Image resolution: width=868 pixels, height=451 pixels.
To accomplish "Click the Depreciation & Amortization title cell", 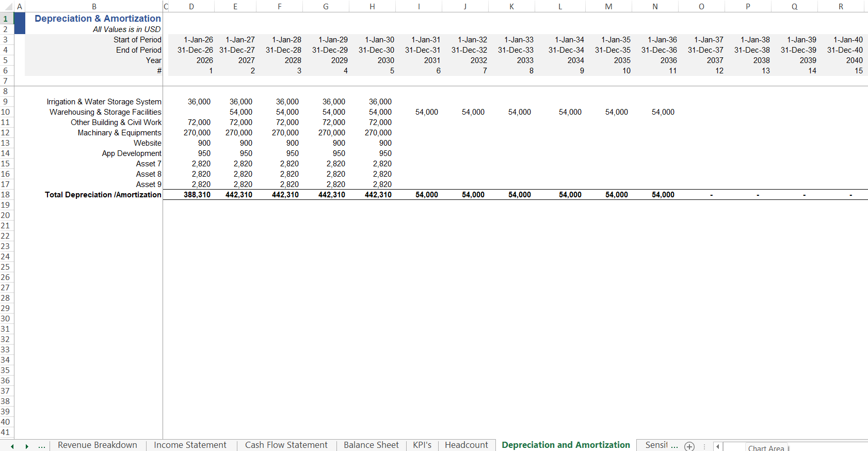I will coord(98,19).
